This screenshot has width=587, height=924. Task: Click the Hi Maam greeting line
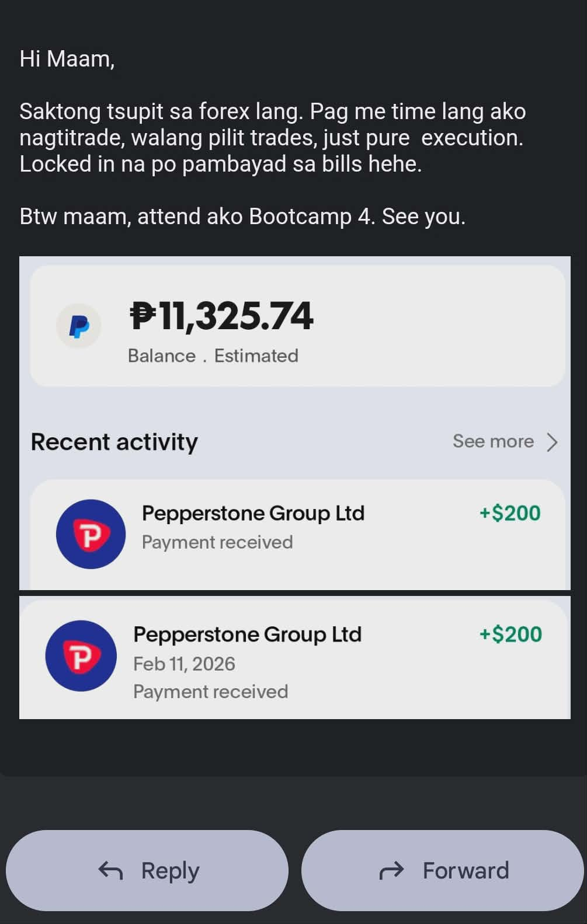[67, 59]
